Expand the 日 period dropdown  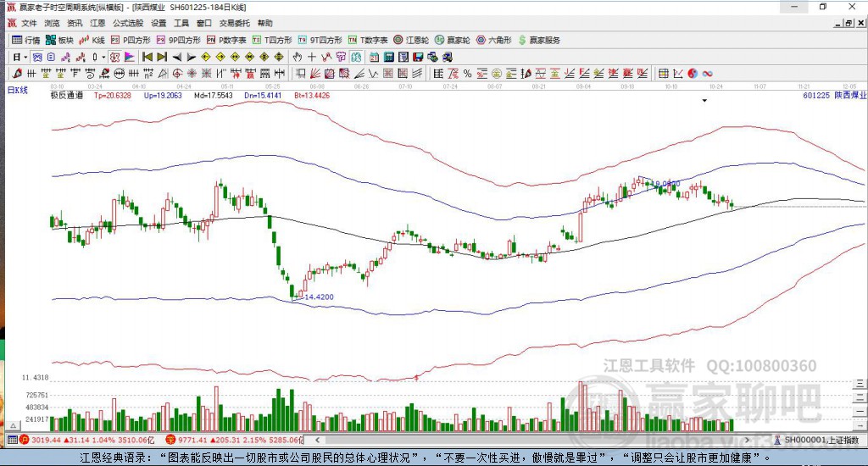click(x=25, y=57)
